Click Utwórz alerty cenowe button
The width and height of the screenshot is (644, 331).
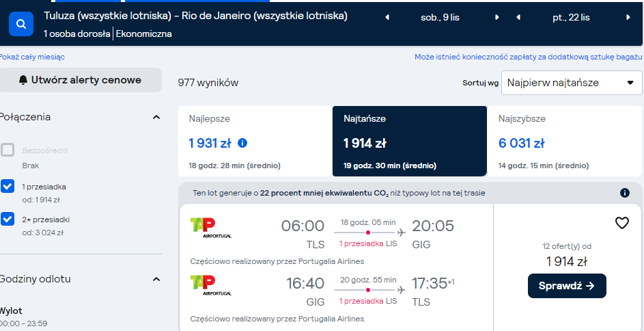click(81, 80)
